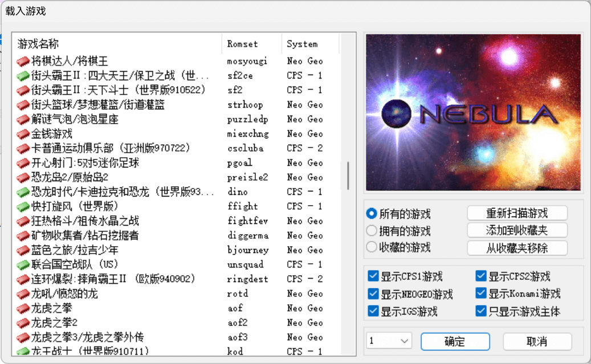Open the number dropdown showing 1
591x364 pixels.
point(389,341)
